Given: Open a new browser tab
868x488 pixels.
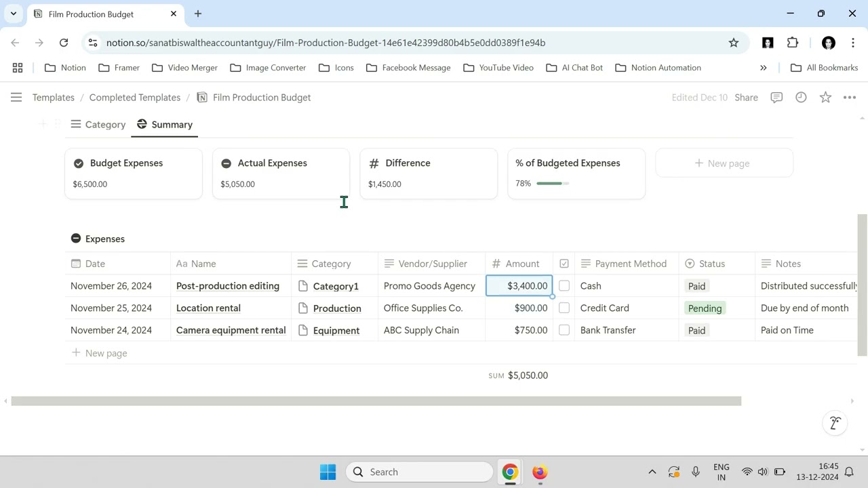Looking at the screenshot, I should click(x=198, y=14).
